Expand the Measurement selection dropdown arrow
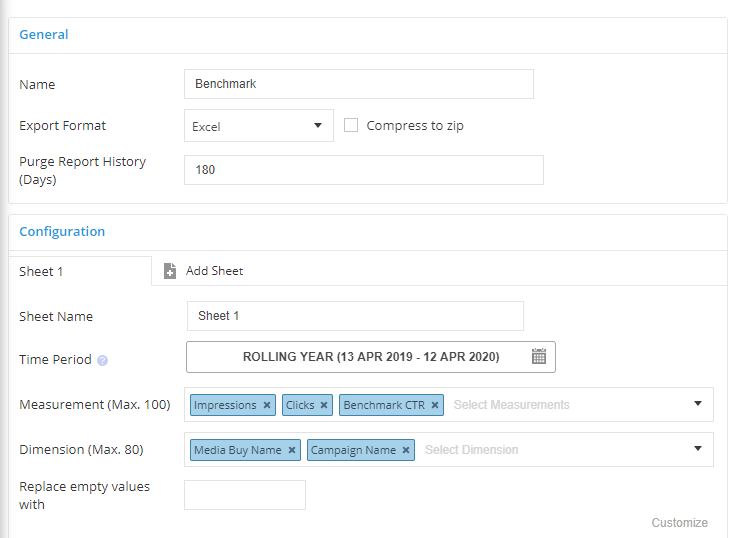This screenshot has width=753, height=538. pos(698,404)
